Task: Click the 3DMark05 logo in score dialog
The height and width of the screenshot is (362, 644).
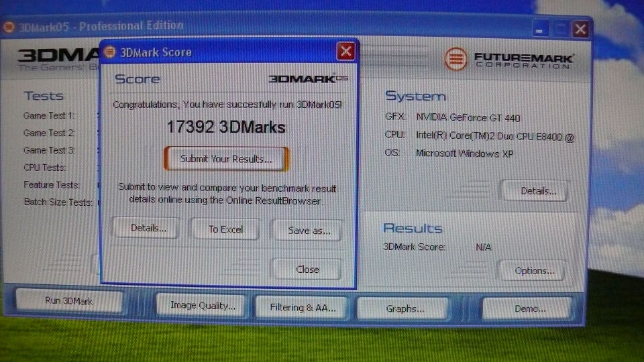Action: [x=308, y=78]
